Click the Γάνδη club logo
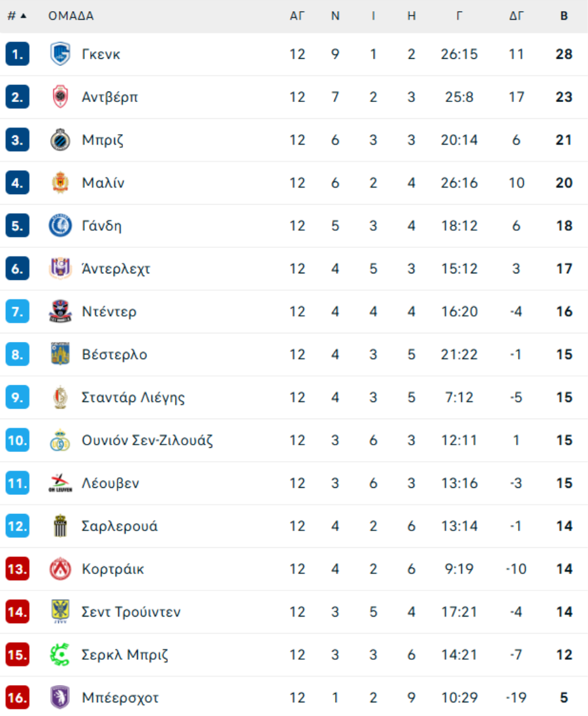 (x=59, y=226)
